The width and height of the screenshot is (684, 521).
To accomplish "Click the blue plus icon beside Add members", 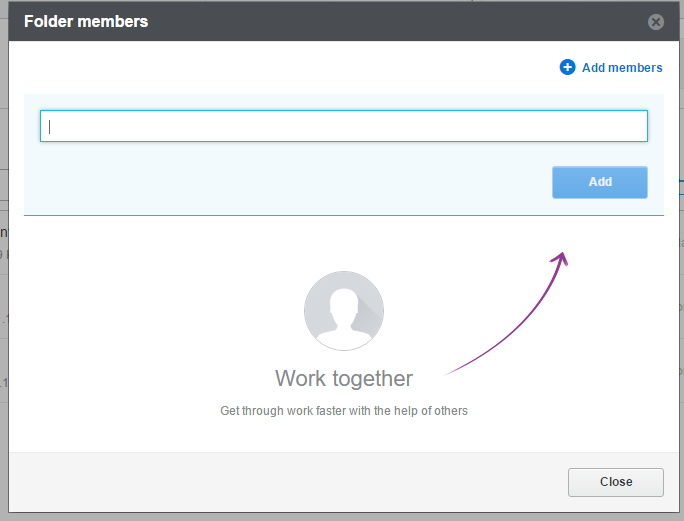I will [567, 67].
